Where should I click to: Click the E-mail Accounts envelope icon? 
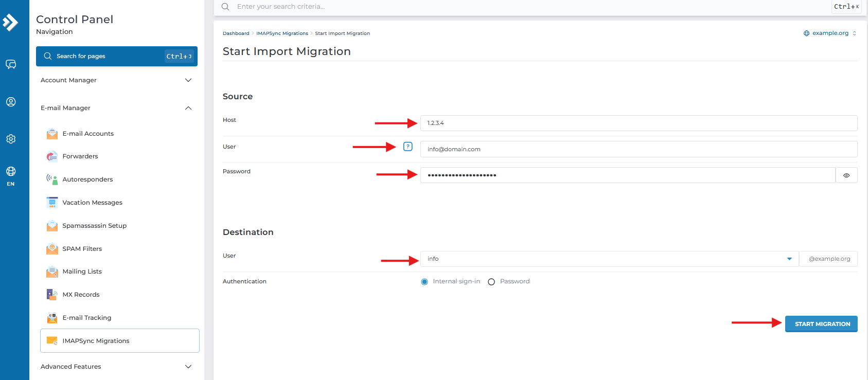(x=52, y=134)
